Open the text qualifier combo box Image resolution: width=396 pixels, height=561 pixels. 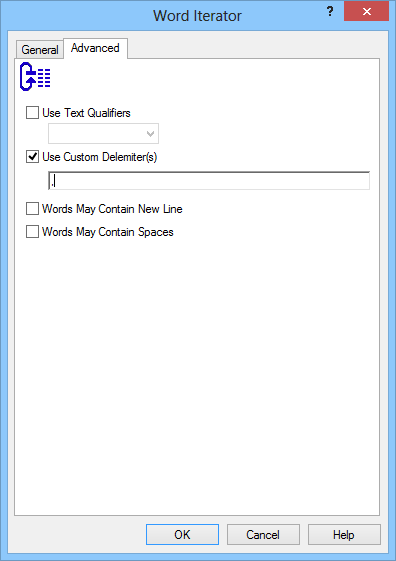[103, 134]
